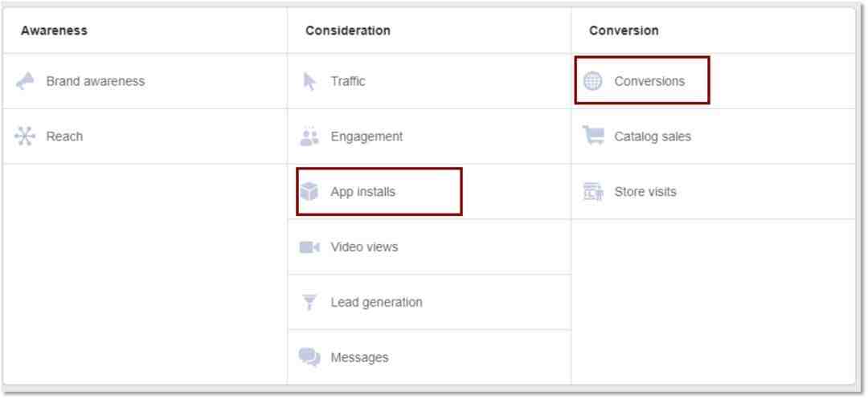Image resolution: width=868 pixels, height=399 pixels.
Task: Pick the Engagement objective label
Action: (x=367, y=136)
